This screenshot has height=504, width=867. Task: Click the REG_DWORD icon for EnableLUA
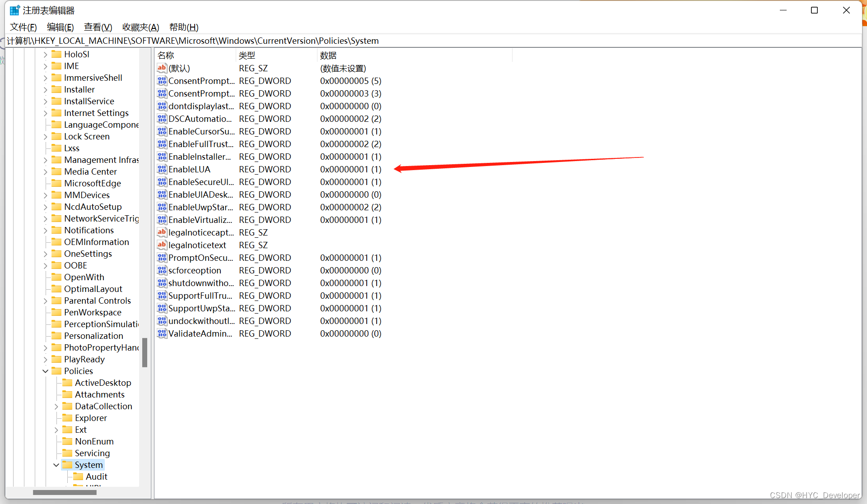(x=162, y=169)
